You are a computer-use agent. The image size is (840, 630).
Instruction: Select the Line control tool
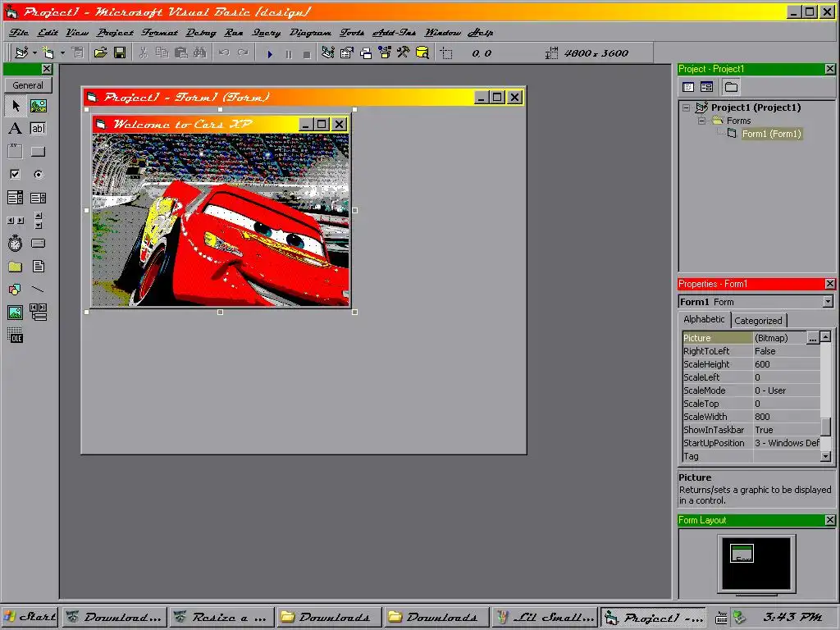pyautogui.click(x=38, y=290)
